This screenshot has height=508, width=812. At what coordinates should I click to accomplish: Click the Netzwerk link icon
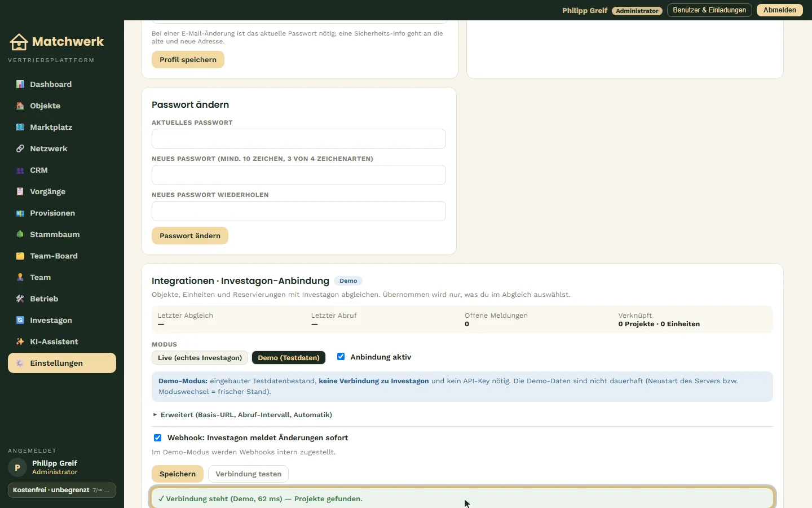coord(20,148)
